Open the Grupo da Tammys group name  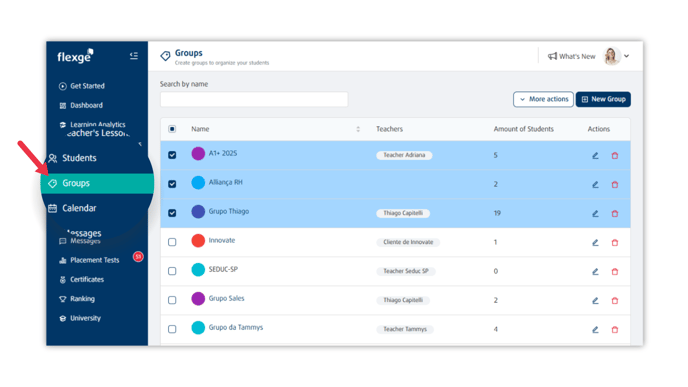(236, 327)
